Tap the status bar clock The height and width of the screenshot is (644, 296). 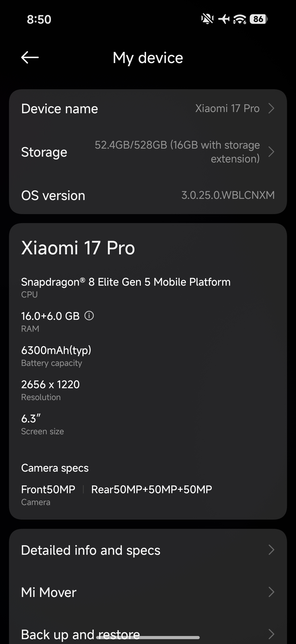(x=39, y=19)
